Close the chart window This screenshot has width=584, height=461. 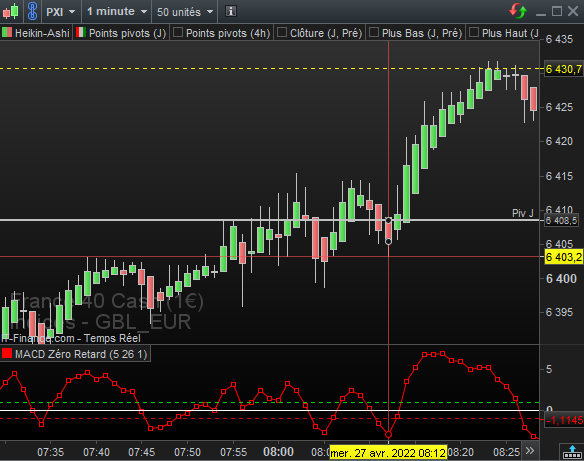click(573, 11)
